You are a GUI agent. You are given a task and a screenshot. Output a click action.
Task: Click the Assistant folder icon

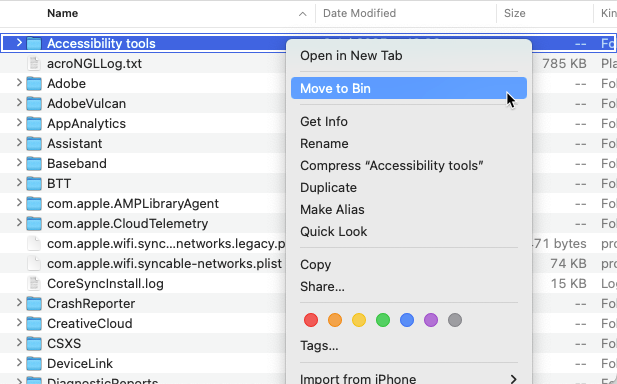coord(34,144)
